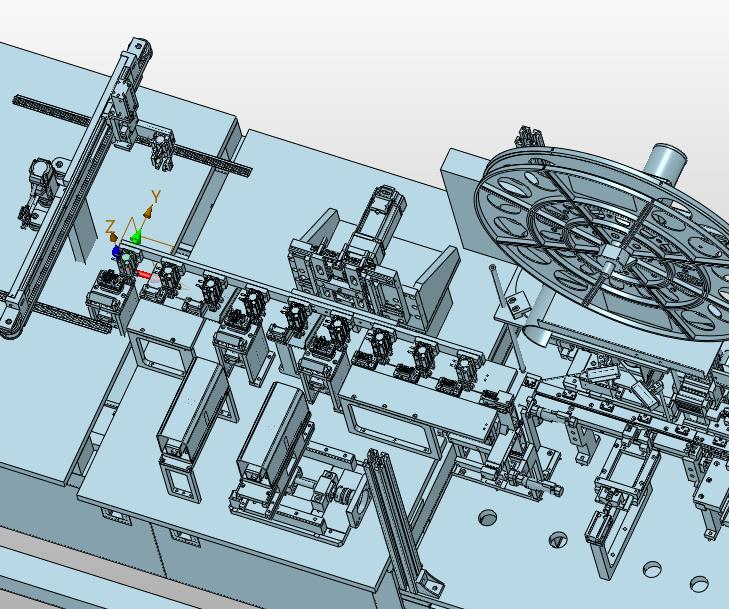The width and height of the screenshot is (729, 609).
Task: Select the blue cone handle on the triad
Action: pos(116,252)
